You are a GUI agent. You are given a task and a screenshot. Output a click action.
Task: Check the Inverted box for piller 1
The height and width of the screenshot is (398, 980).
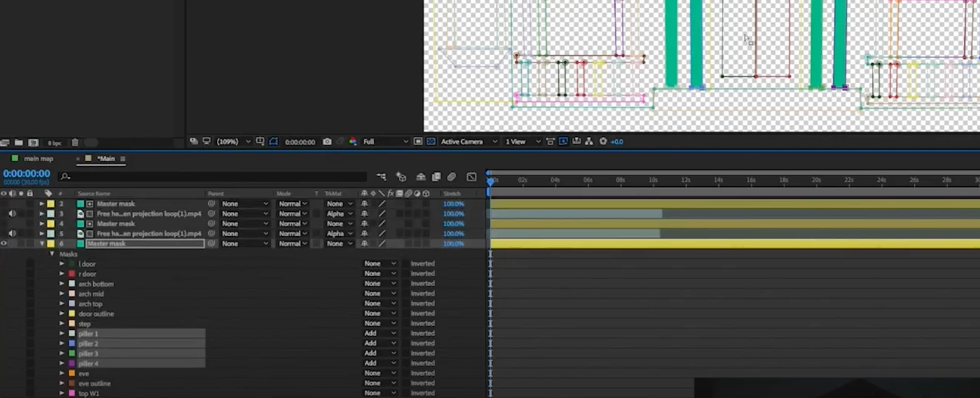405,334
